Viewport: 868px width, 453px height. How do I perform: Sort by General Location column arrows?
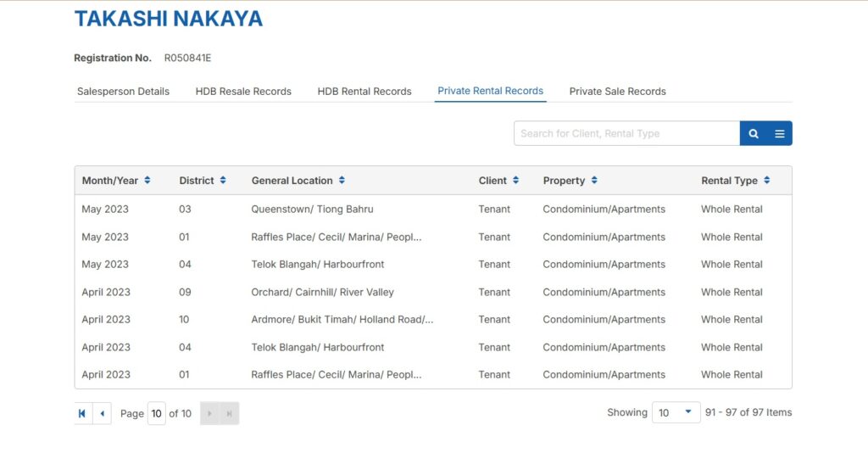coord(342,181)
